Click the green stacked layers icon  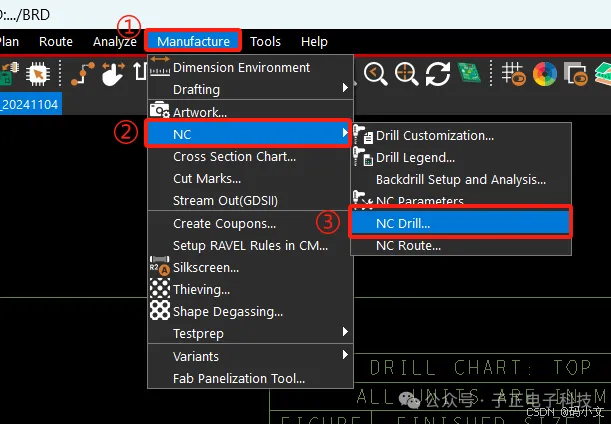click(x=603, y=74)
